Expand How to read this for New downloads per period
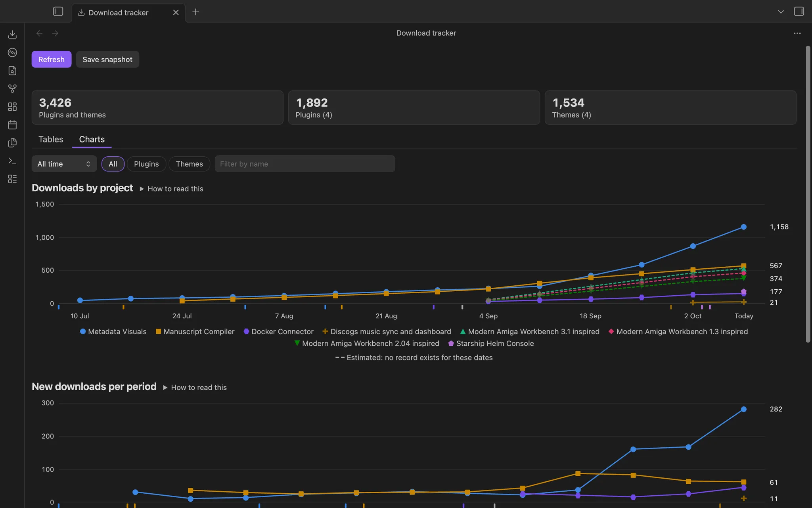 tap(195, 387)
